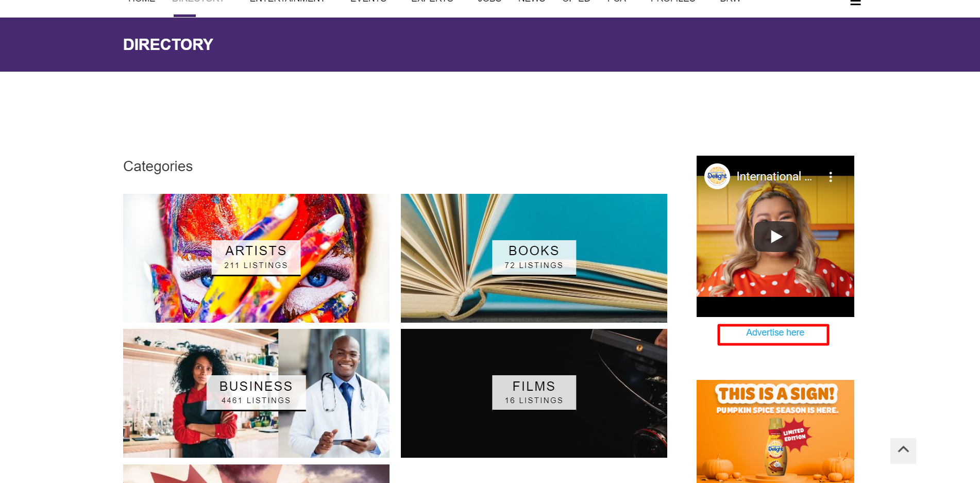Click the partially visible category tile below Business
The image size is (980, 483).
(256, 474)
